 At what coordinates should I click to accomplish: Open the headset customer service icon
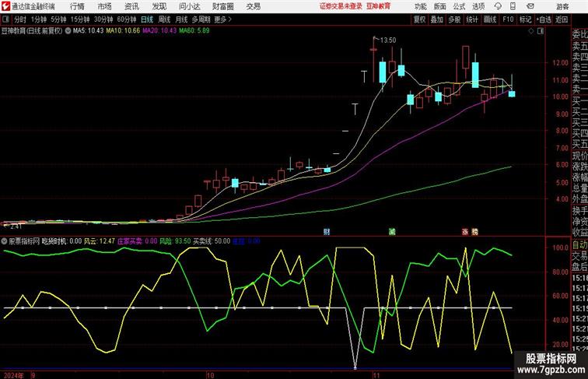[498, 6]
